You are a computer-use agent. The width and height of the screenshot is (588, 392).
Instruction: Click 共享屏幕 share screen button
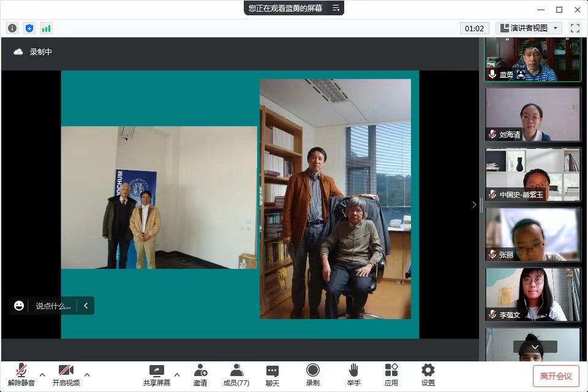click(157, 374)
